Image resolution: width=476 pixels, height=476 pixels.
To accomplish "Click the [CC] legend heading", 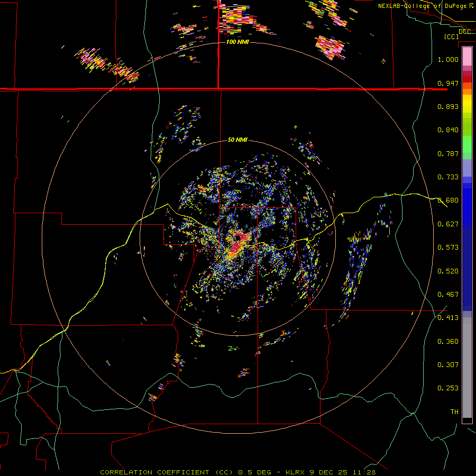I will pos(451,36).
